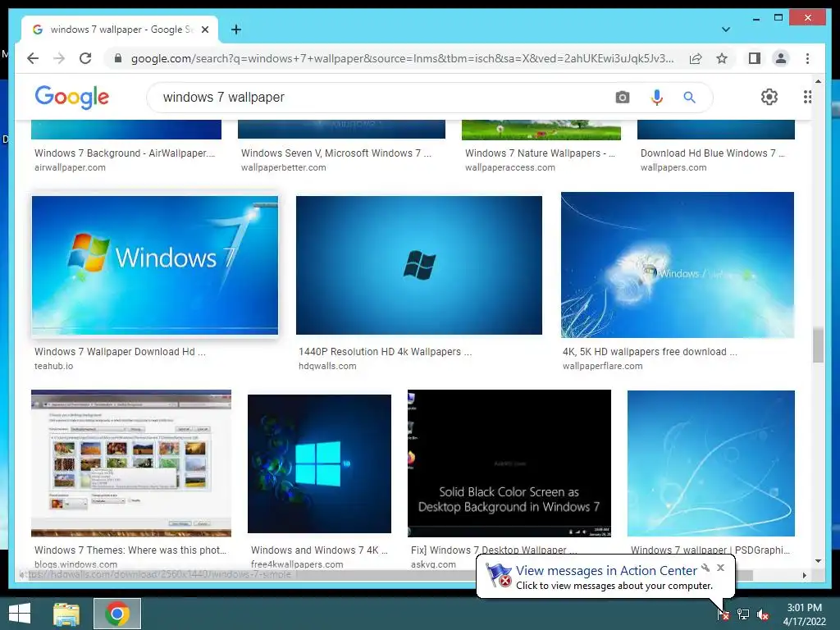
Task: Open 4K, 5K HD wallpapers free download
Action: pyautogui.click(x=650, y=352)
